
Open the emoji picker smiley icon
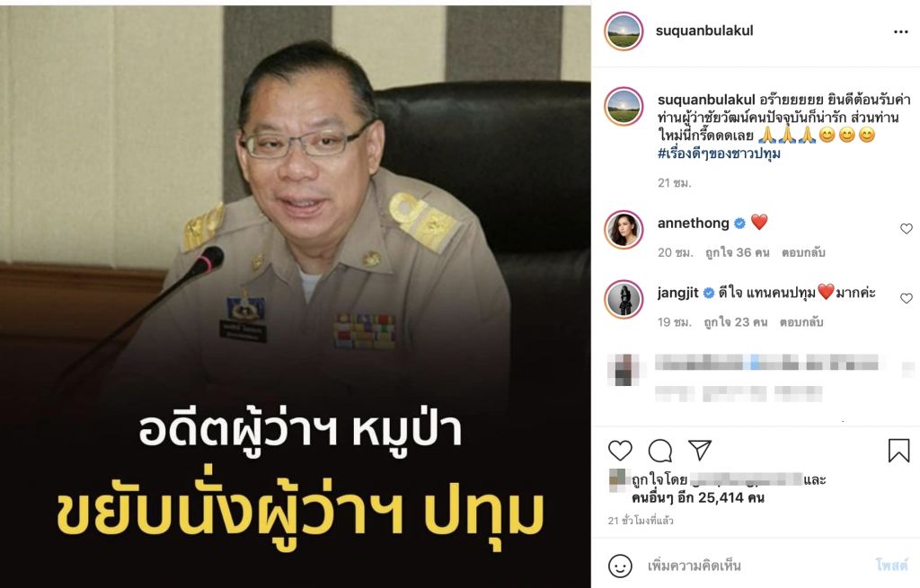tap(620, 566)
